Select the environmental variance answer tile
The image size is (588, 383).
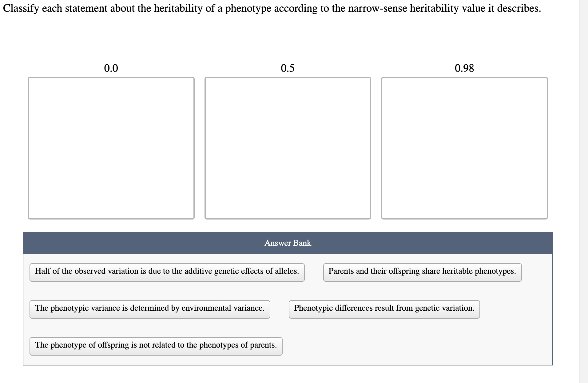coord(149,309)
